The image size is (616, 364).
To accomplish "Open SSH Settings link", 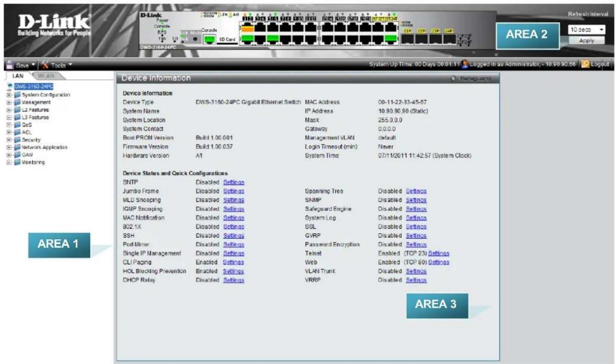I will point(234,235).
